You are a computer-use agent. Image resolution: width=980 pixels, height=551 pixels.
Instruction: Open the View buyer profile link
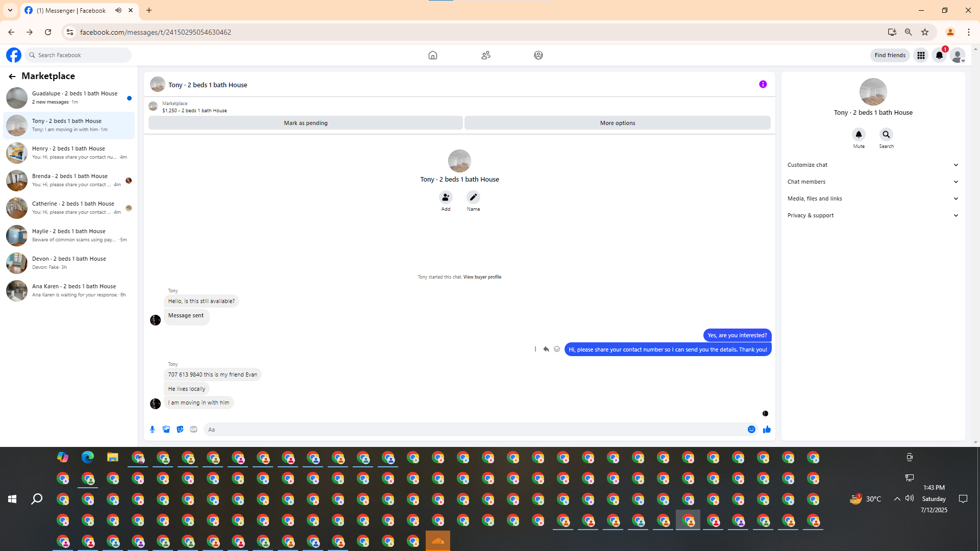(482, 277)
